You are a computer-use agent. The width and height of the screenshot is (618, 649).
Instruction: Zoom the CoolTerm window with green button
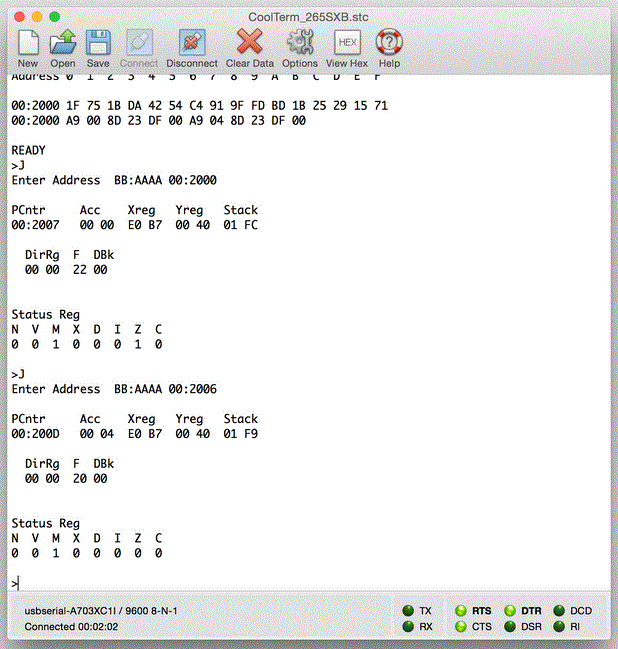pos(55,17)
